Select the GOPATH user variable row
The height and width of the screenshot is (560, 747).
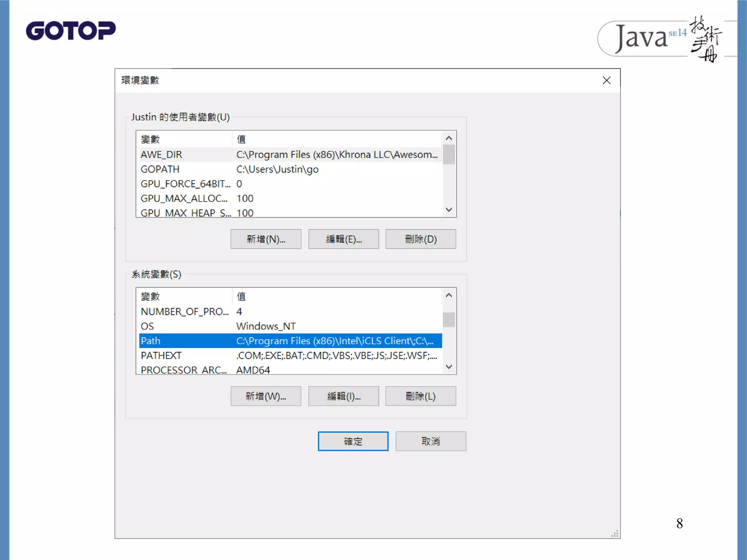[290, 169]
